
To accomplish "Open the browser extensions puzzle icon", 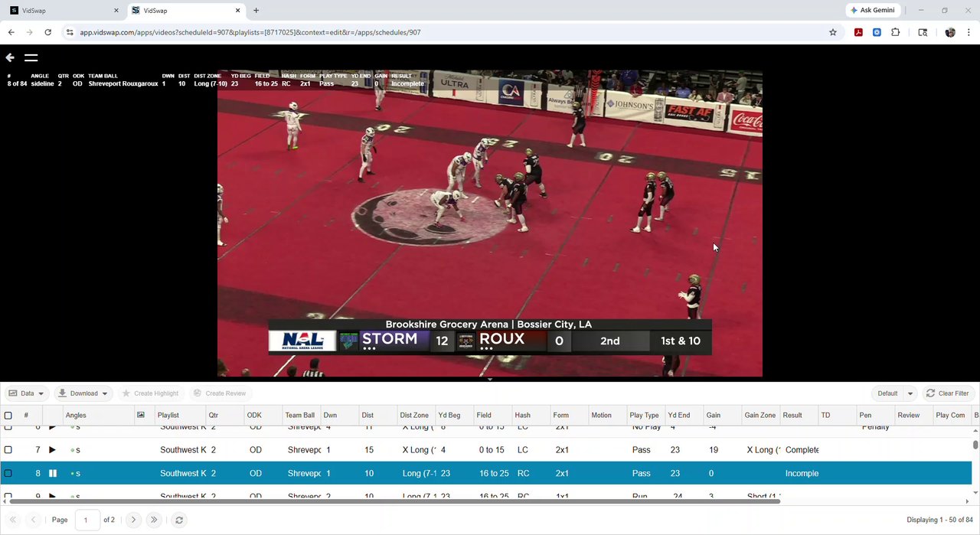I will pyautogui.click(x=896, y=32).
